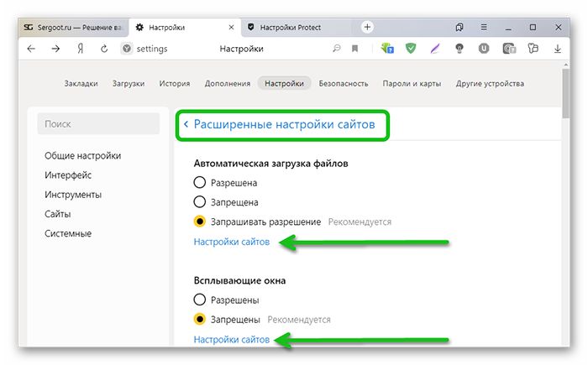Click the vertical scrollbar thumb
The height and width of the screenshot is (365, 588).
(x=565, y=93)
